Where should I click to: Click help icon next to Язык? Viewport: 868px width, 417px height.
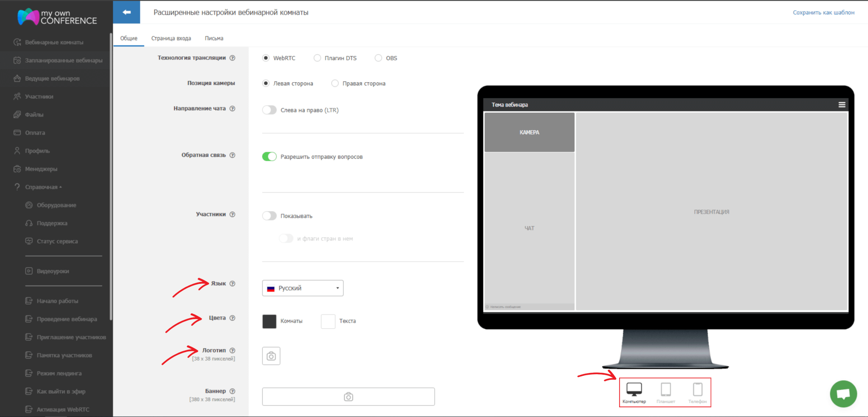[232, 284]
